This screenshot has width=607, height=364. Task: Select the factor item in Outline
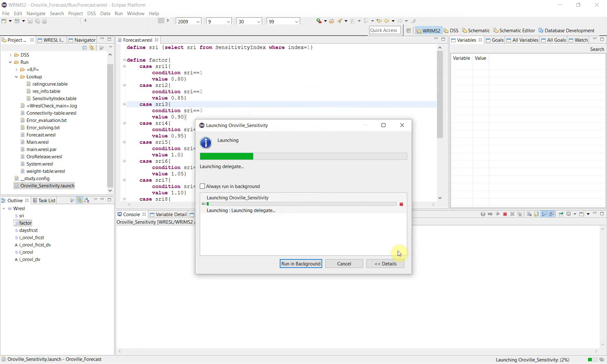click(23, 223)
